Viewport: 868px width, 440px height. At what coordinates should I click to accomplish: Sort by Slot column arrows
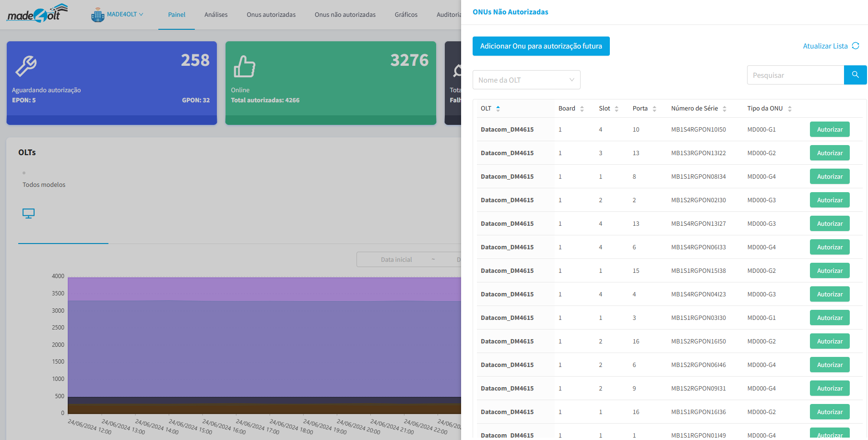coord(617,109)
